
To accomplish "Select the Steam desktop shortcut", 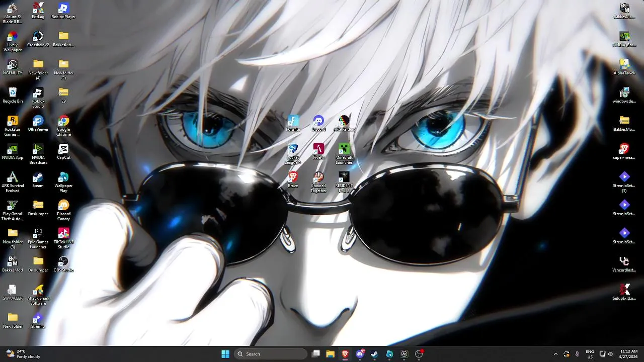I will point(38,180).
